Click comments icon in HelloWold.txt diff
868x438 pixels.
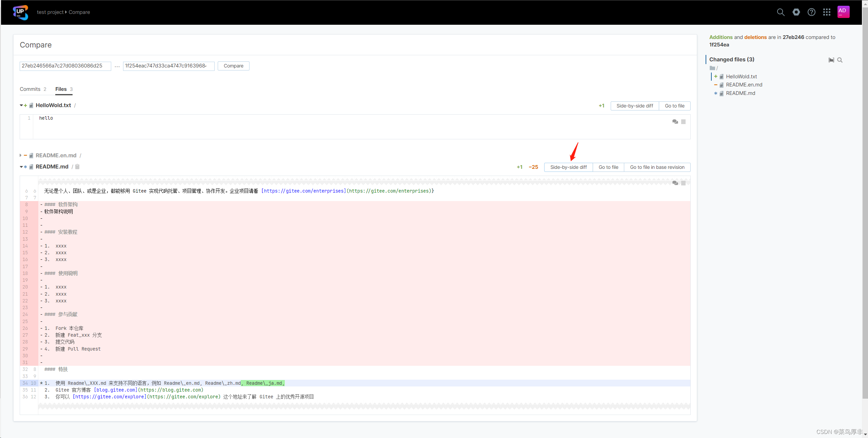675,122
